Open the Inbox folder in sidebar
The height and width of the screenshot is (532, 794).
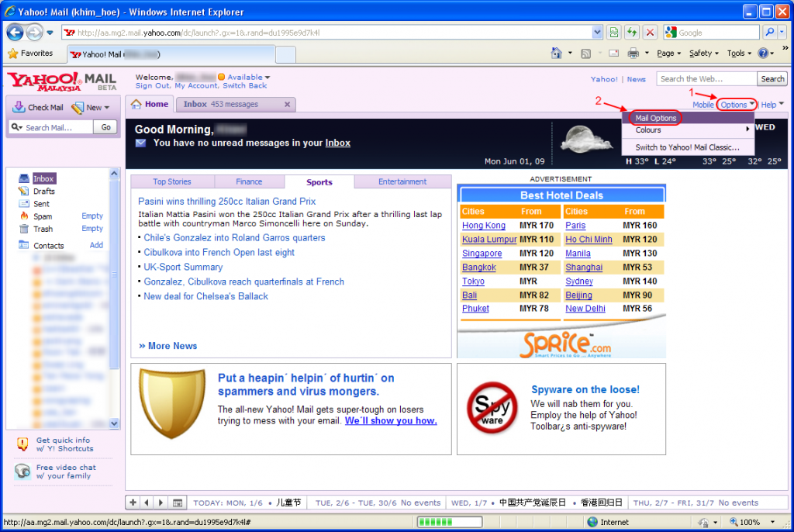point(43,178)
